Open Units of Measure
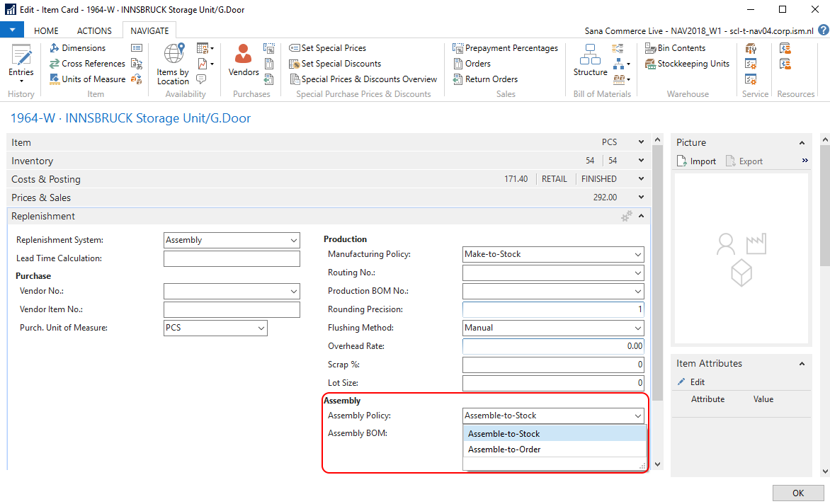The image size is (830, 504). tap(93, 79)
